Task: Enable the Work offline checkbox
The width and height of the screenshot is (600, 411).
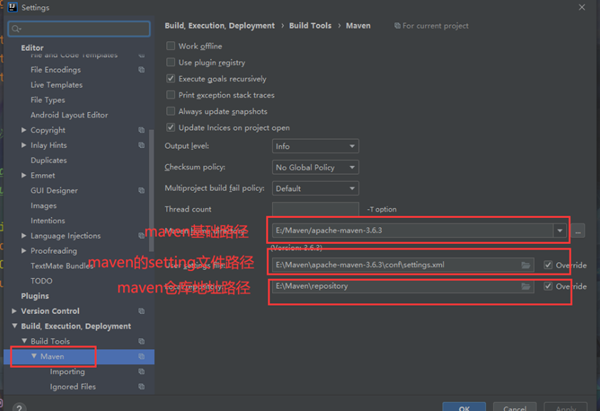Action: point(171,46)
